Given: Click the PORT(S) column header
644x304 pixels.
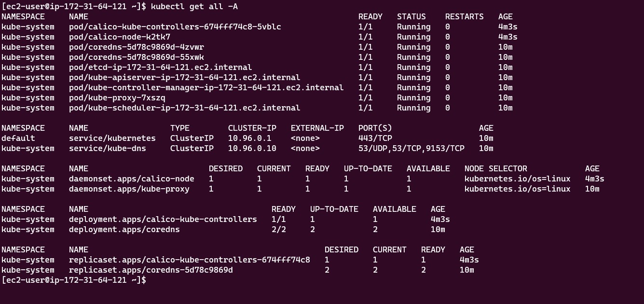Looking at the screenshot, I should 375,128.
